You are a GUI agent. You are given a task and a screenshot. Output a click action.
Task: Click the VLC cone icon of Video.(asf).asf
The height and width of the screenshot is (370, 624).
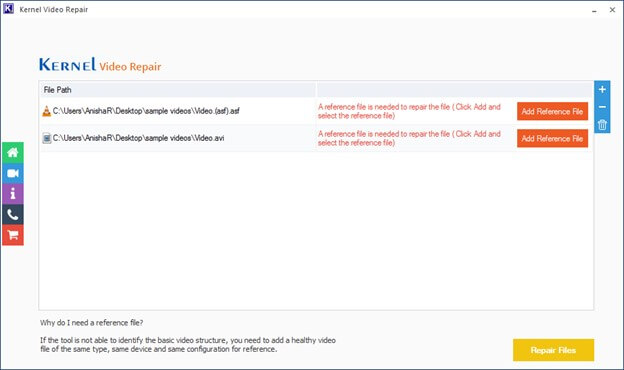[47, 111]
